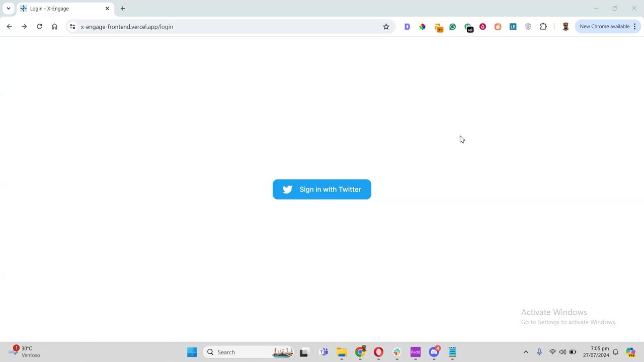Launch Microsoft Teams from the taskbar
Viewport: 644px width, 362px height.
[323, 352]
